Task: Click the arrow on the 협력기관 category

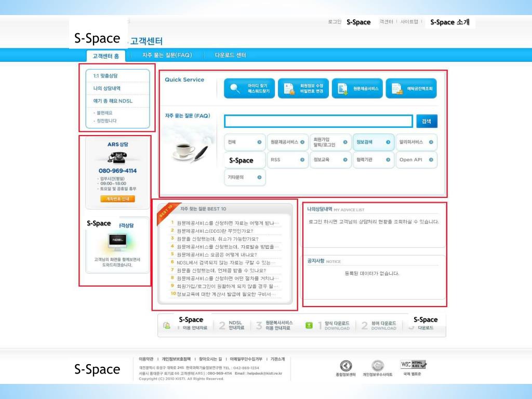Action: pyautogui.click(x=388, y=160)
